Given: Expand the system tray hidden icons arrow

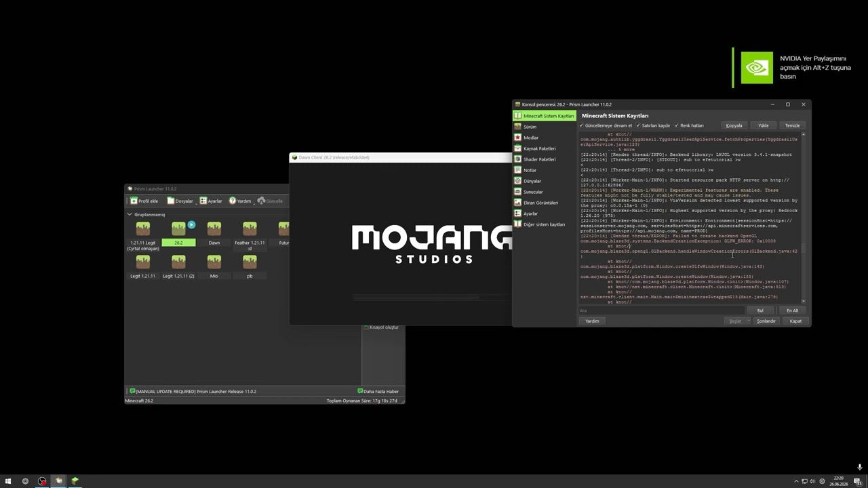Looking at the screenshot, I should pyautogui.click(x=796, y=481).
